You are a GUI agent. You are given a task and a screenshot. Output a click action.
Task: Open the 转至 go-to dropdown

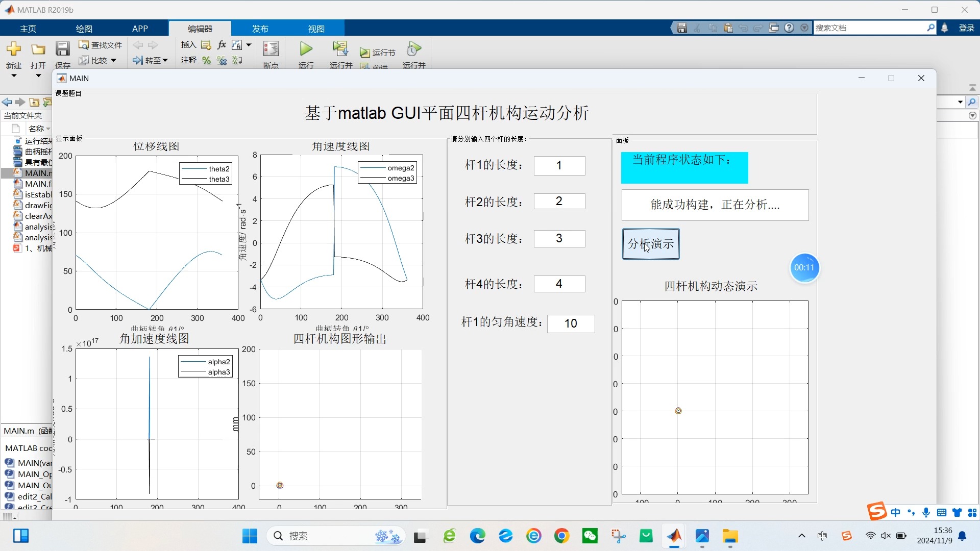click(x=150, y=60)
